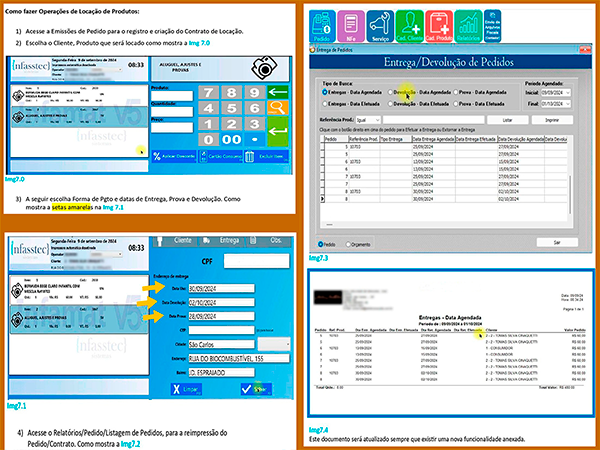
Task: Switch to the Cliente tab
Action: pos(175,241)
